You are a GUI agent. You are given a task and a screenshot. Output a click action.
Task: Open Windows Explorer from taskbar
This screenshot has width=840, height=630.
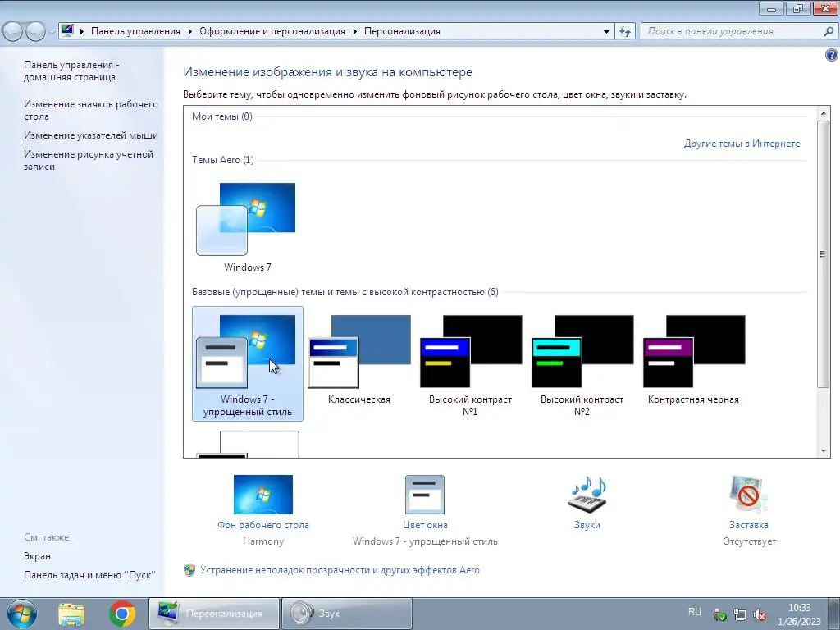71,614
